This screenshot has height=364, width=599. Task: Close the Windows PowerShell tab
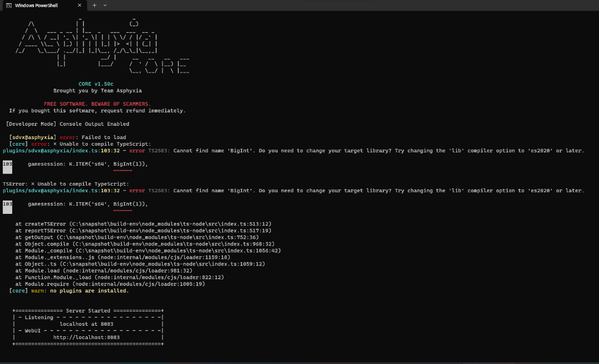pos(80,5)
